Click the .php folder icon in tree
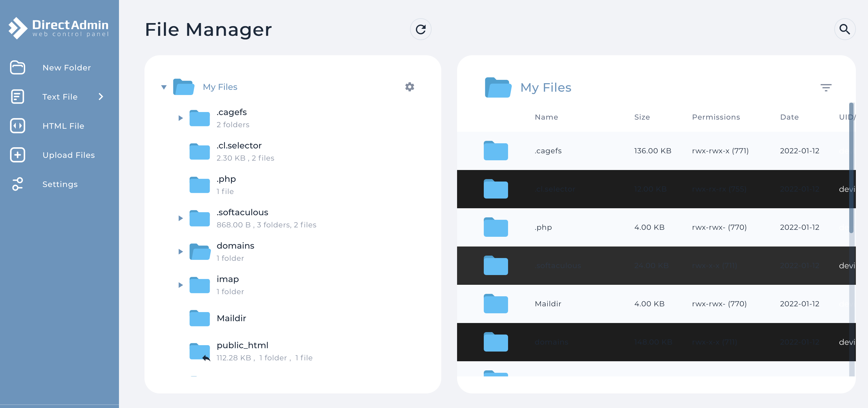Viewport: 868px width, 408px height. coord(199,185)
